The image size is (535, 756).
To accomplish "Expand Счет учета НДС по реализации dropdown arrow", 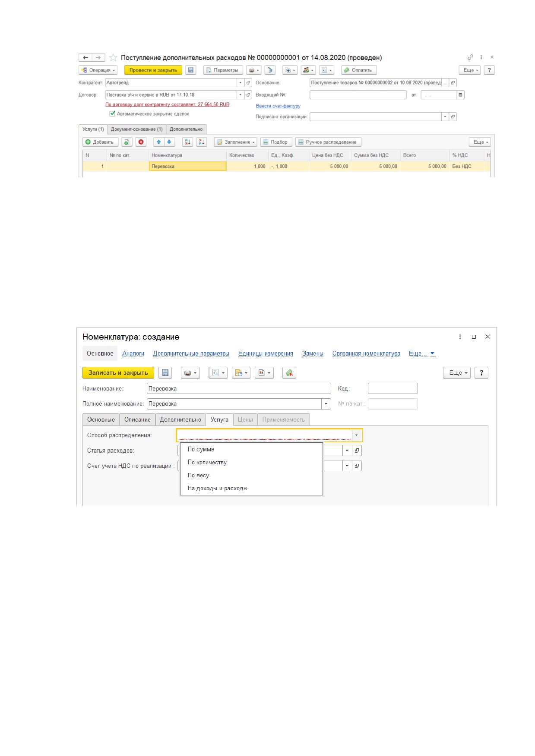I will pyautogui.click(x=347, y=466).
